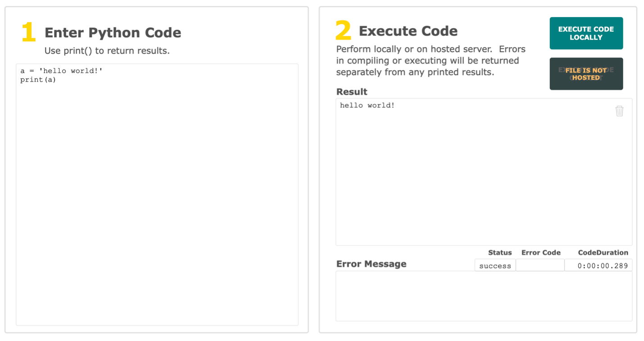Select the 'hello world!' output text
The height and width of the screenshot is (341, 644).
[x=367, y=105]
